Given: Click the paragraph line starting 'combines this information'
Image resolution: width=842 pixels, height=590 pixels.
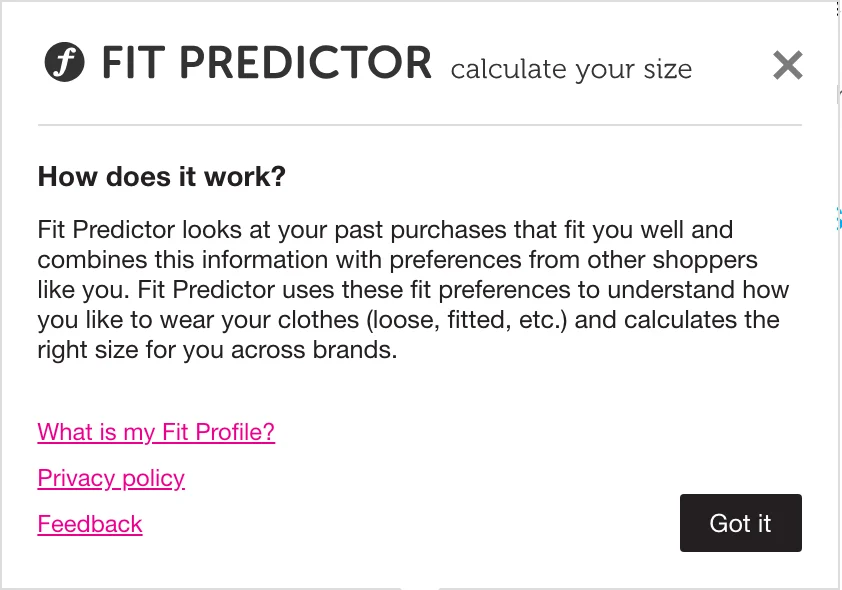Looking at the screenshot, I should 397,260.
